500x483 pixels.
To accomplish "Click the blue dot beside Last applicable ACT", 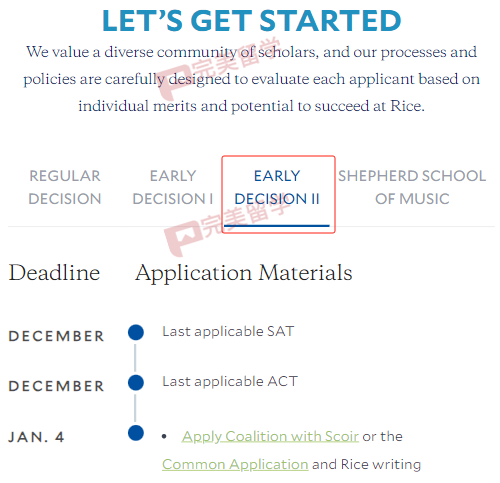I will (136, 382).
